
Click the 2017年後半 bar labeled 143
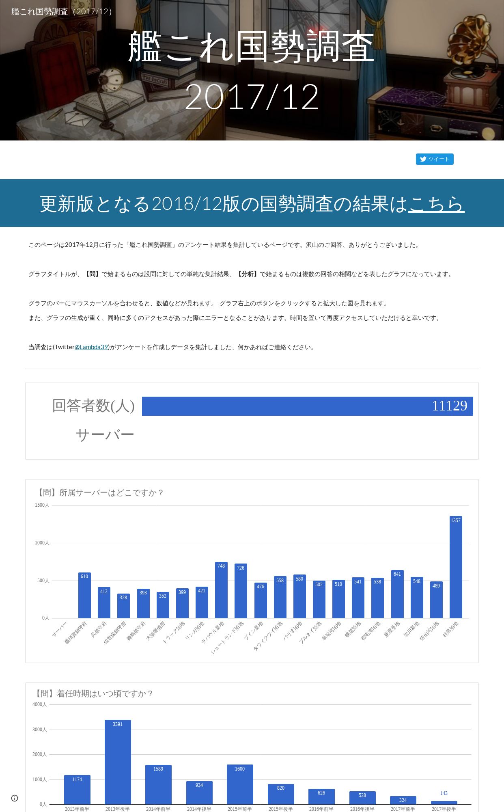(x=444, y=803)
